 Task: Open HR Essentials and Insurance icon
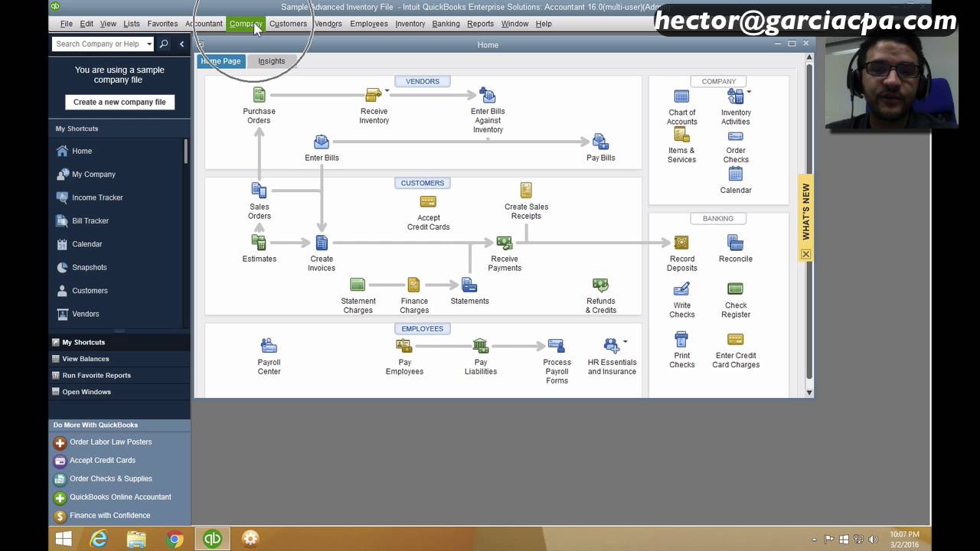[x=611, y=346]
